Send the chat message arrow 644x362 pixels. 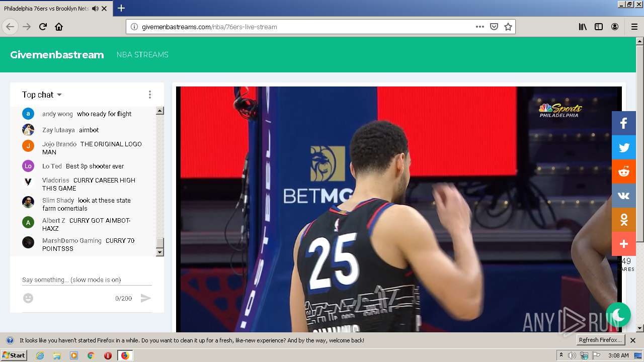tap(146, 298)
